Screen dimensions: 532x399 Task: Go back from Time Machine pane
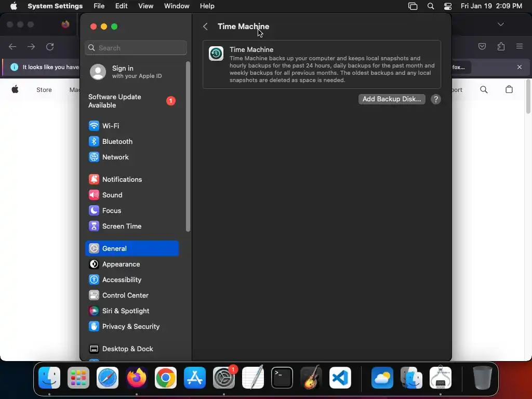tap(205, 26)
